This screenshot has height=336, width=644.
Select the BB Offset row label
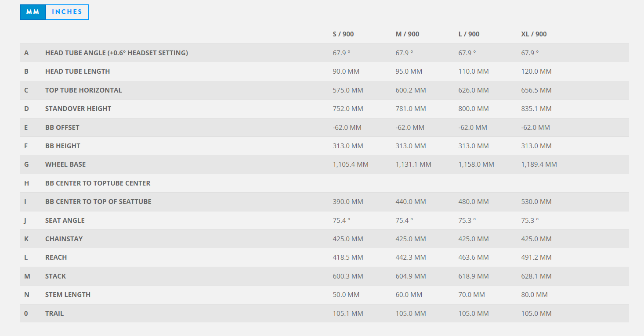tap(62, 128)
